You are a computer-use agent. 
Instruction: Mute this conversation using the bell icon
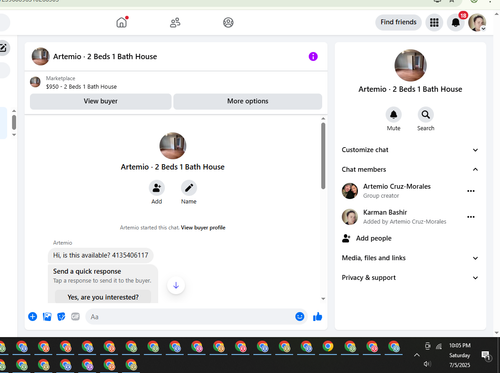coord(393,115)
